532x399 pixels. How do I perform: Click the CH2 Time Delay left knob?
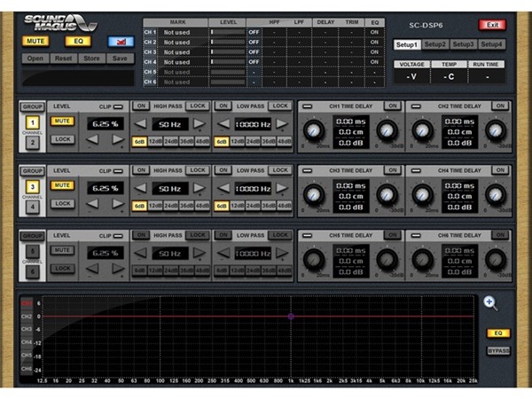tap(423, 132)
